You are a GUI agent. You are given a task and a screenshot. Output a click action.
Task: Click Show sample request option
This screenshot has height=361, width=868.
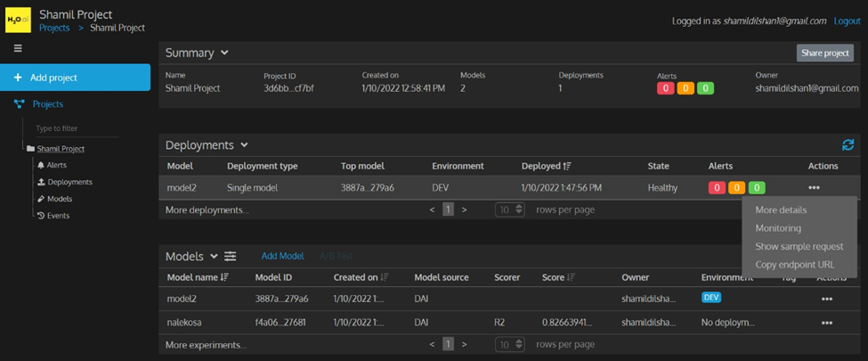point(799,246)
